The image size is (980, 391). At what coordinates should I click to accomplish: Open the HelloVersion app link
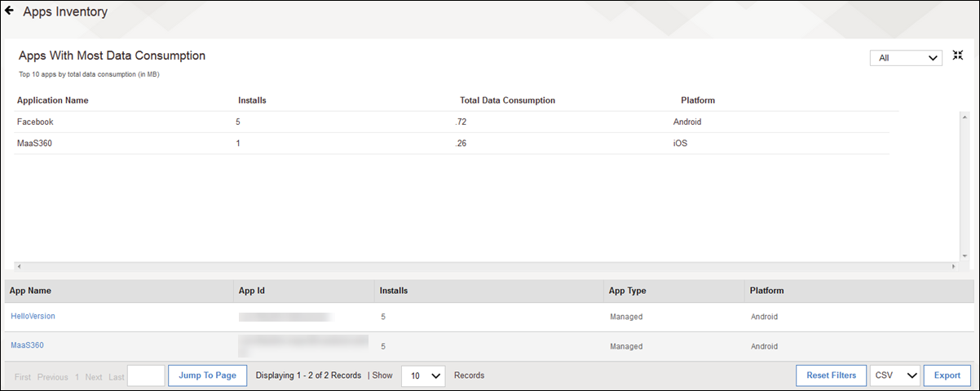point(33,316)
